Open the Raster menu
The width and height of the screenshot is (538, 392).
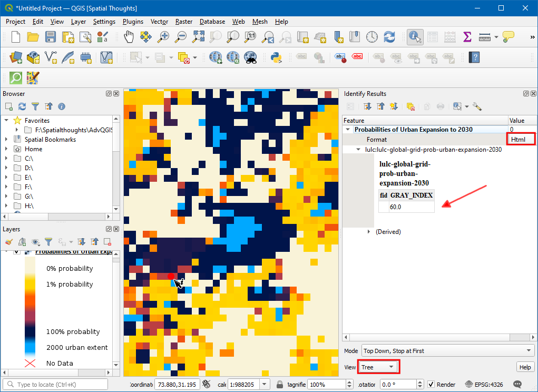tap(184, 22)
